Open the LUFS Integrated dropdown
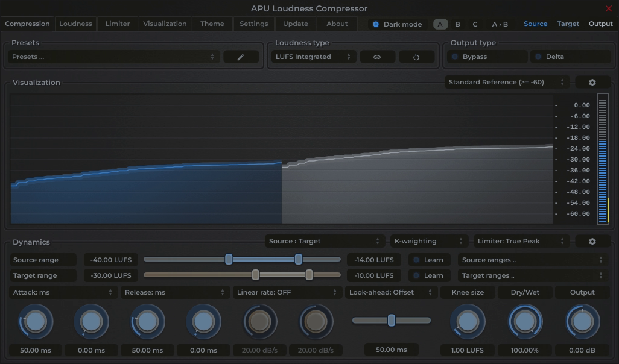The height and width of the screenshot is (364, 619). tap(314, 57)
